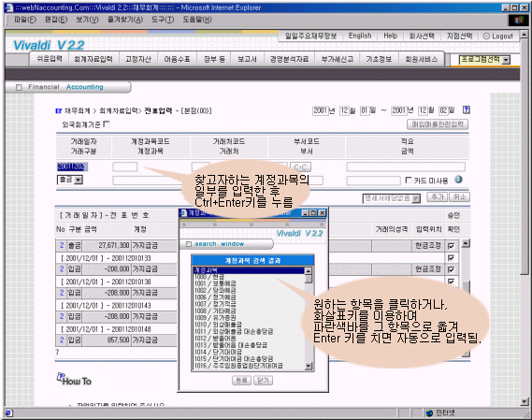Switch to the 부가세신고 tab

338,59
